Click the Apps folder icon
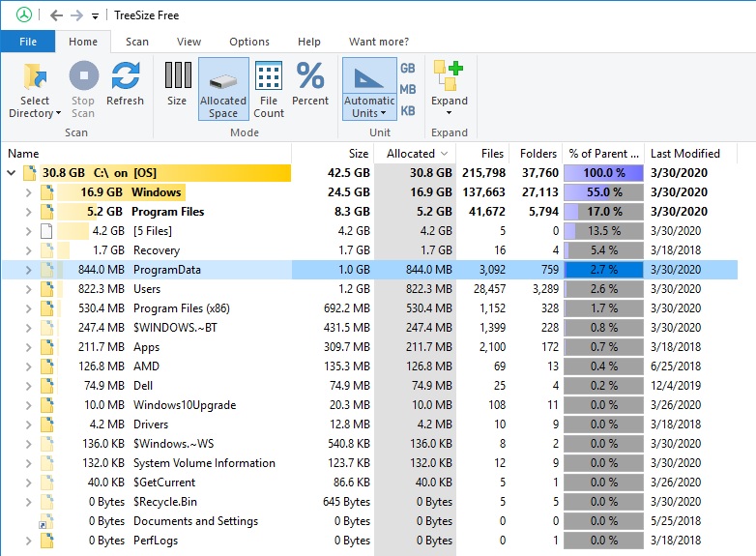The width and height of the screenshot is (756, 556). (x=46, y=347)
